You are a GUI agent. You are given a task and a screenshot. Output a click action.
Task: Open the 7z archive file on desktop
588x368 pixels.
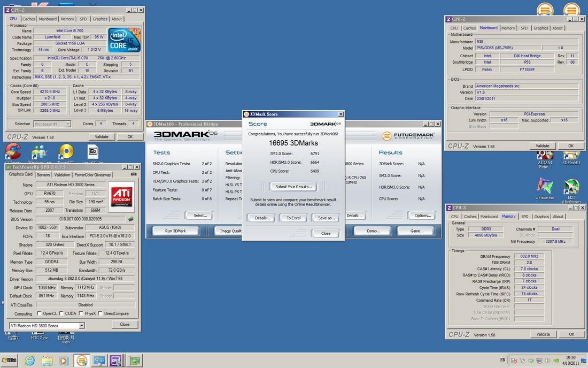coord(93,152)
